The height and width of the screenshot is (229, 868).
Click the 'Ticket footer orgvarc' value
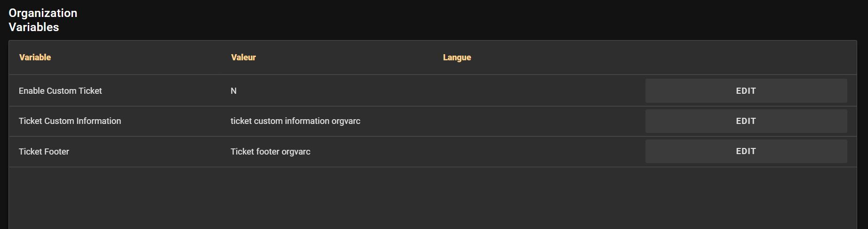[x=270, y=152]
